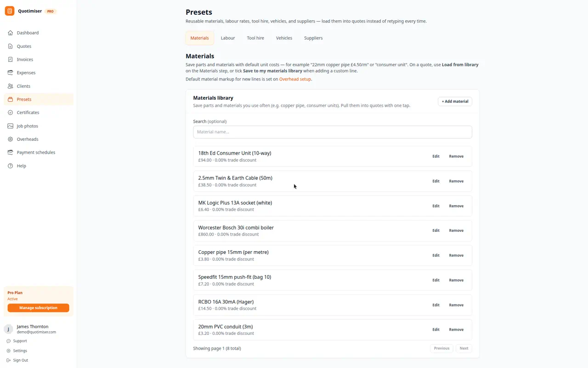Click the Help question mark icon
This screenshot has height=368, width=588.
(x=11, y=166)
